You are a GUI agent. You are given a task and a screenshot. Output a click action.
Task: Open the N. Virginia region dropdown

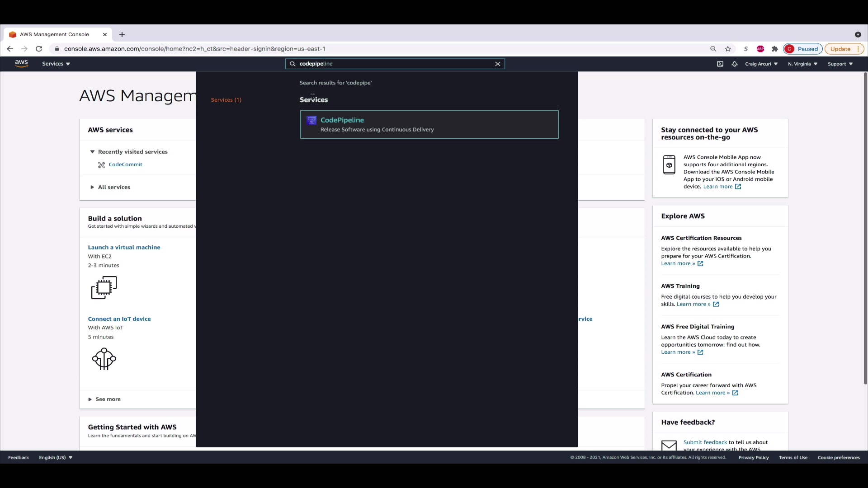(x=802, y=64)
